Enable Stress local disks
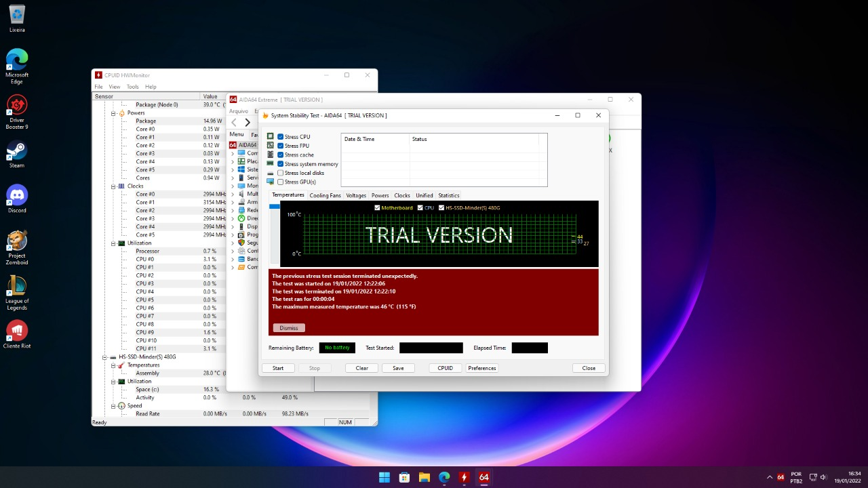The width and height of the screenshot is (868, 488). pos(281,174)
